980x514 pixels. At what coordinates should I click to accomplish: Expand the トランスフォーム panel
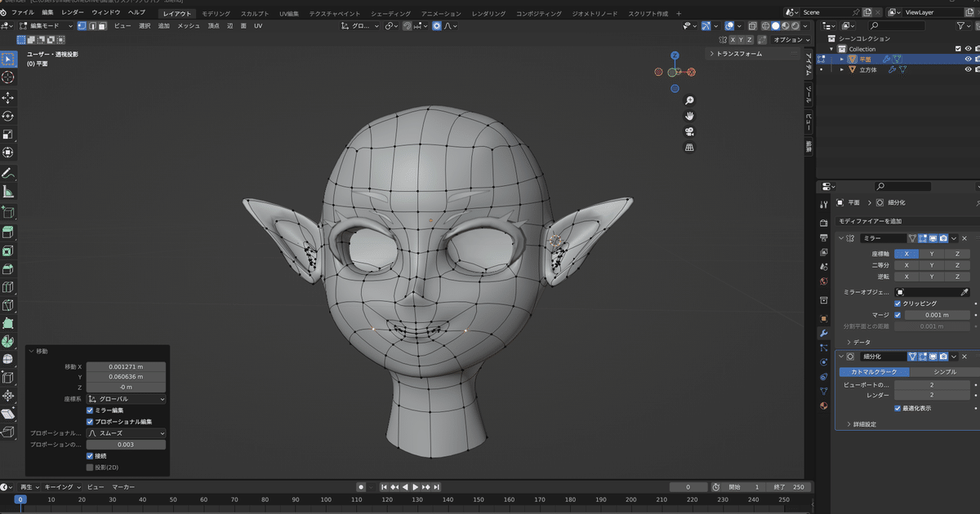753,54
